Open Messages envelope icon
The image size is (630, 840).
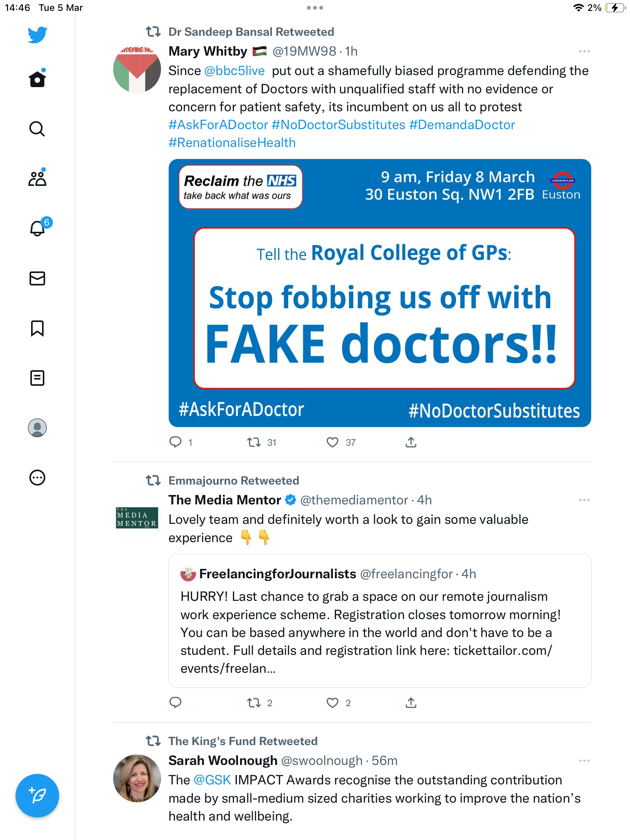tap(37, 278)
